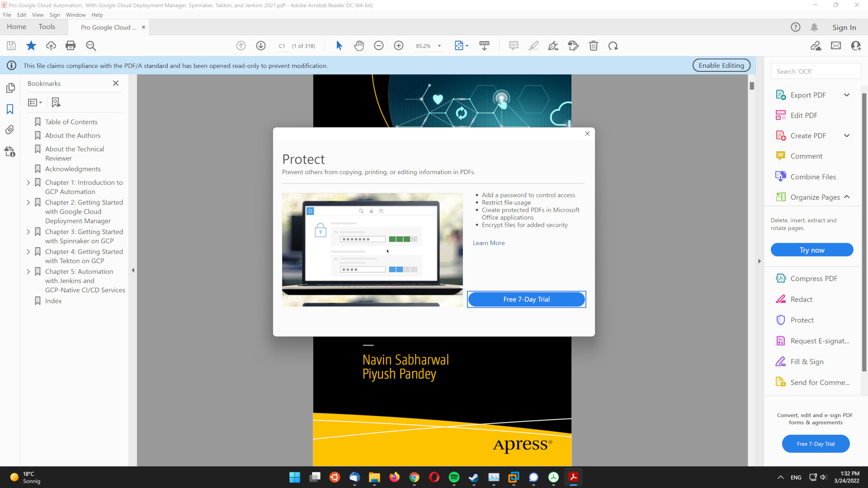Image resolution: width=868 pixels, height=488 pixels.
Task: Click the Send by email envelope icon
Action: tap(836, 46)
